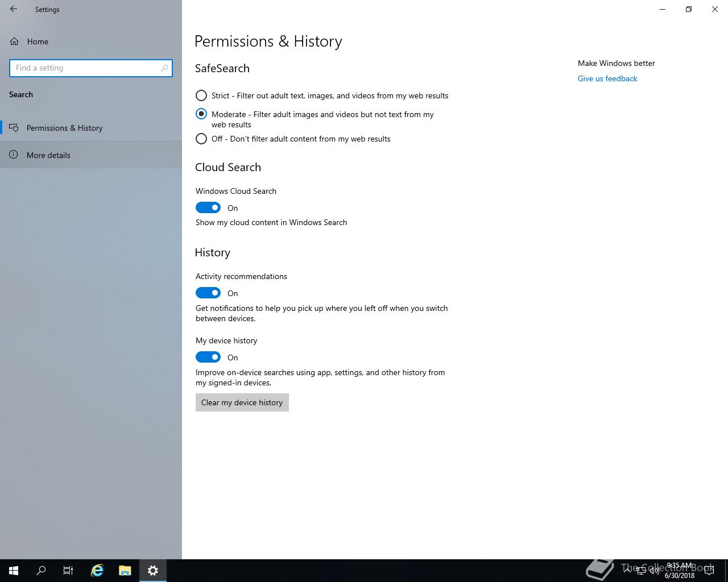The width and height of the screenshot is (728, 582).
Task: Click Show my cloud content description text
Action: [x=271, y=222]
